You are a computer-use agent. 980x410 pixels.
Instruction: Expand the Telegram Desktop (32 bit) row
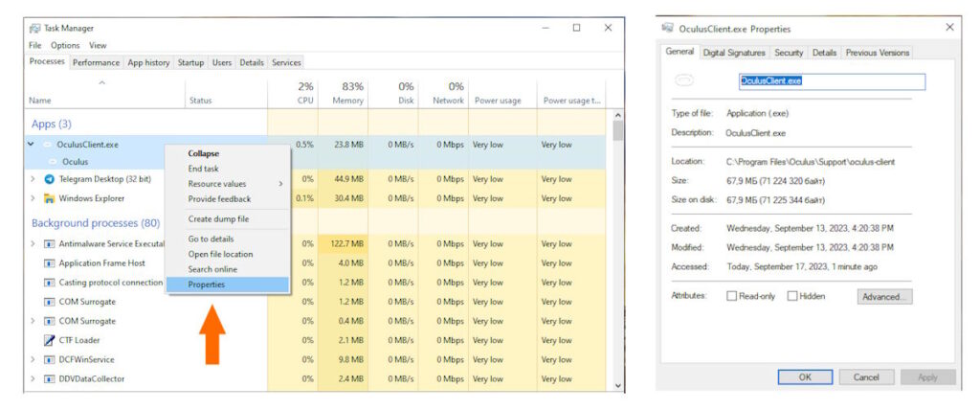[33, 179]
